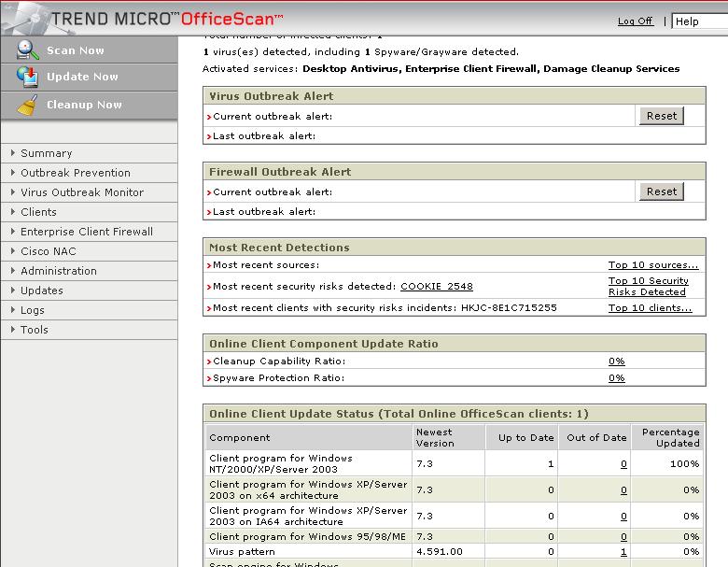The image size is (728, 567).
Task: Expand the Summary menu item
Action: tap(46, 153)
